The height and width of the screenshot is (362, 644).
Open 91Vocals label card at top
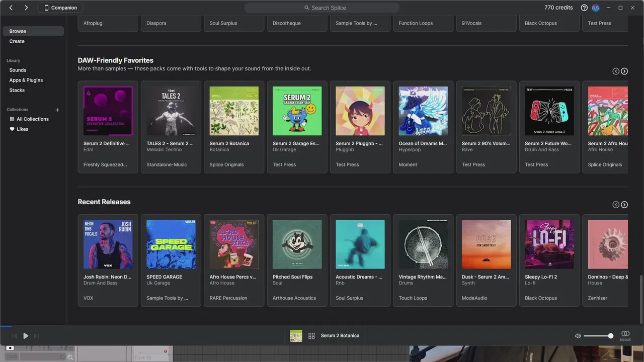point(487,23)
